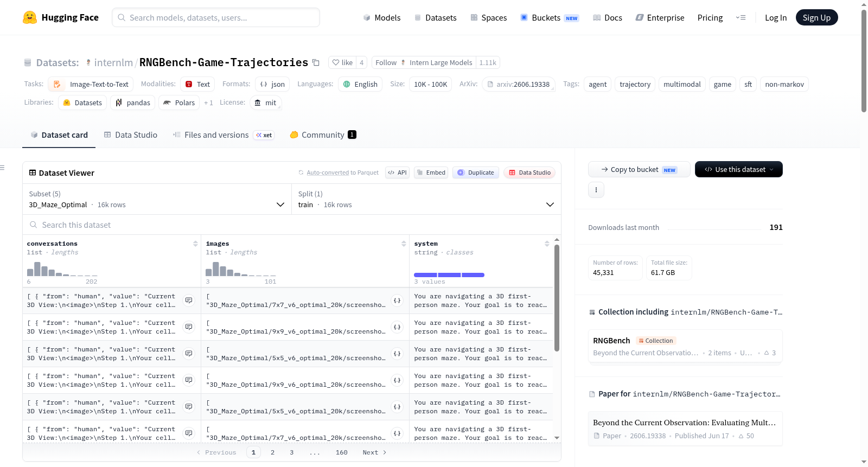Open the Pricing page
The height and width of the screenshot is (467, 868).
click(710, 18)
